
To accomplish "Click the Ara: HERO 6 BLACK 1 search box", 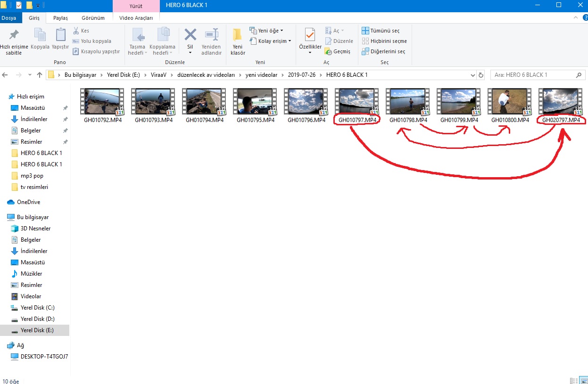I will (x=538, y=75).
